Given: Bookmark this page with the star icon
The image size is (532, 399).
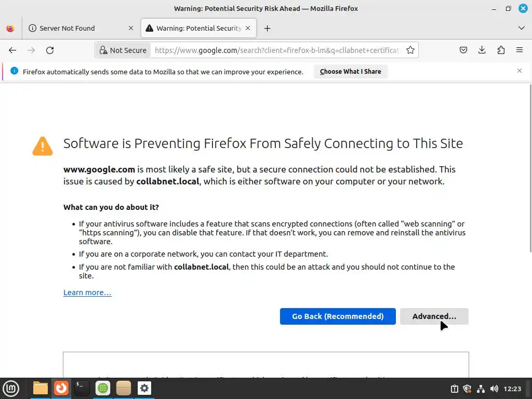Looking at the screenshot, I should tap(410, 50).
